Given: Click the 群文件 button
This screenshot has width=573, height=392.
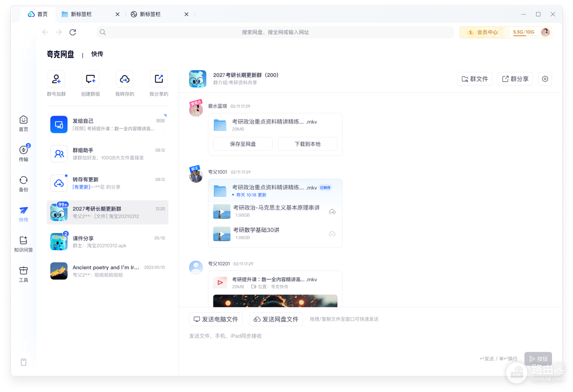Looking at the screenshot, I should click(475, 79).
